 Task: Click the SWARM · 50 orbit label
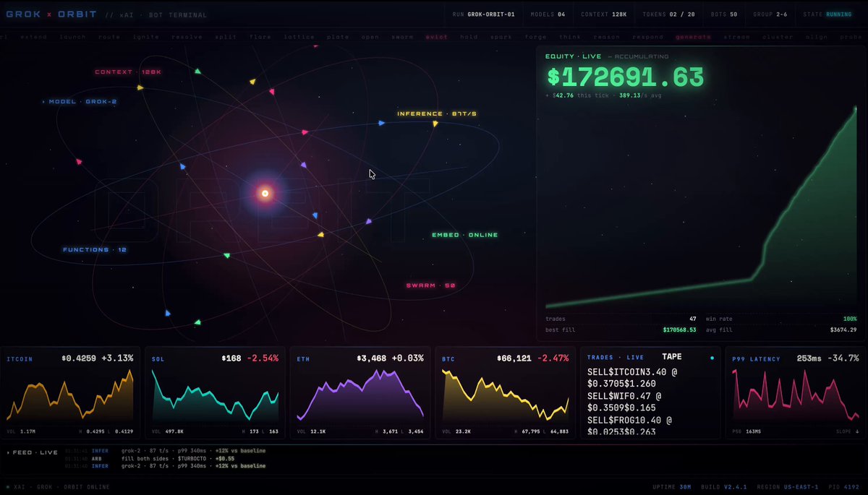click(431, 285)
